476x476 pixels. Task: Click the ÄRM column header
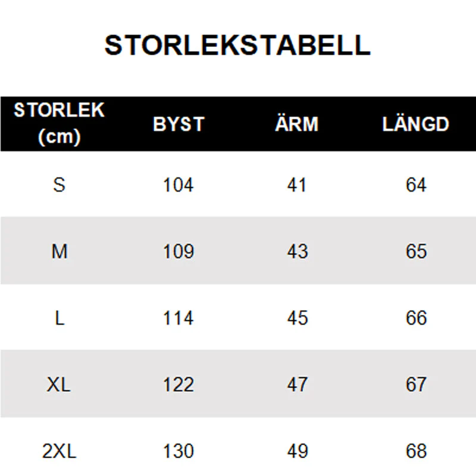[x=296, y=123]
